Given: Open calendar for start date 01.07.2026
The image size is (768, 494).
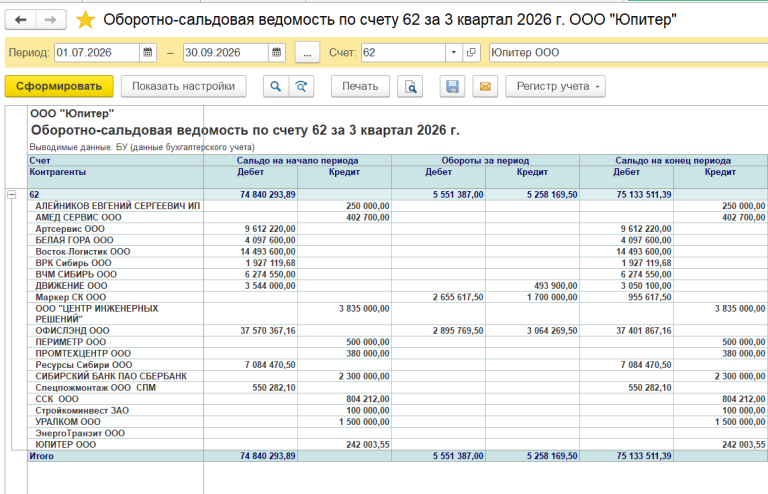Looking at the screenshot, I should pyautogui.click(x=148, y=52).
